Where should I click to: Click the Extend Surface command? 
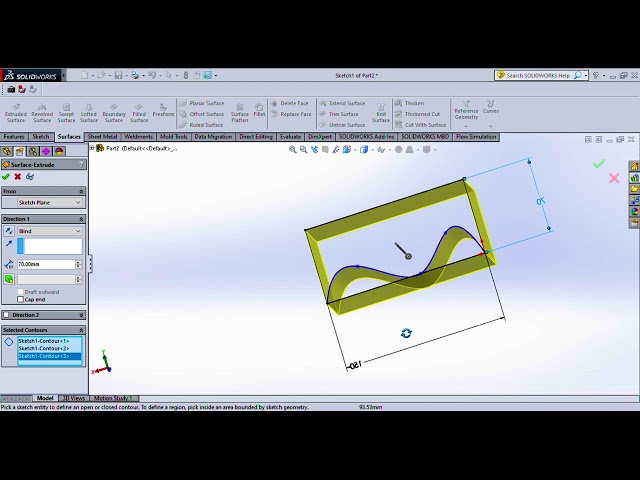coord(342,103)
